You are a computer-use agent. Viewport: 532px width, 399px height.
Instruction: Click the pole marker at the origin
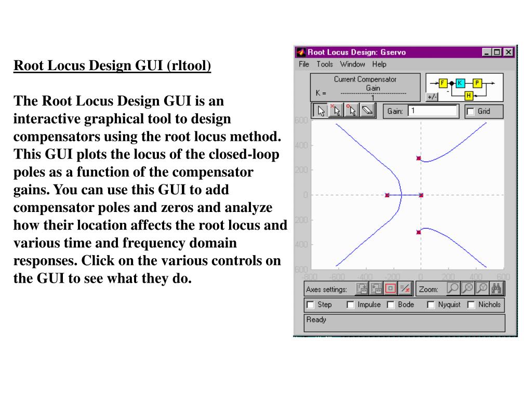(x=421, y=195)
